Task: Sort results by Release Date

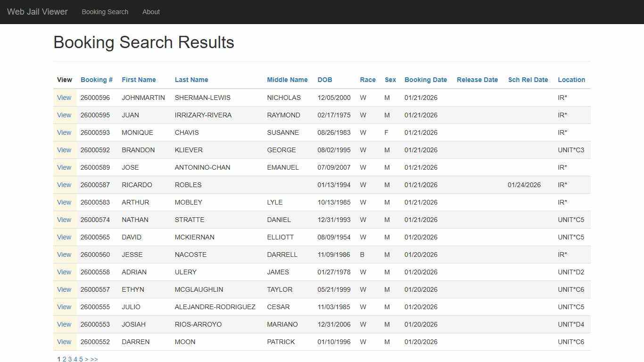Action: 477,80
